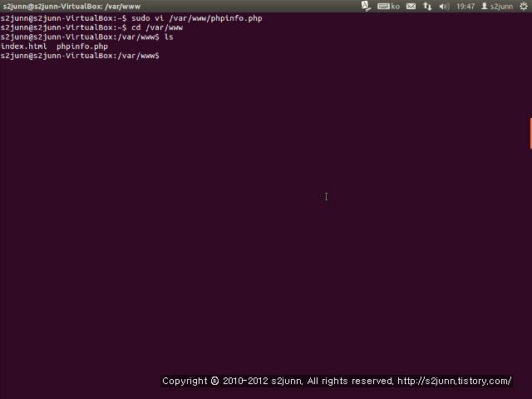The width and height of the screenshot is (532, 399).
Task: Open the input method indicator icon
Action: 366,6
